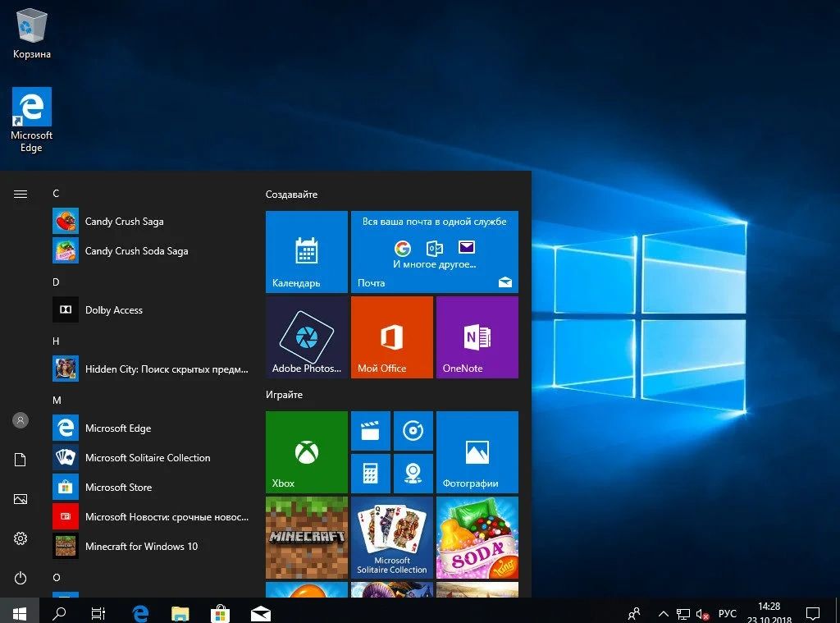Open Mail via the Почта tile
Screen dimensions: 840x623
click(435, 251)
